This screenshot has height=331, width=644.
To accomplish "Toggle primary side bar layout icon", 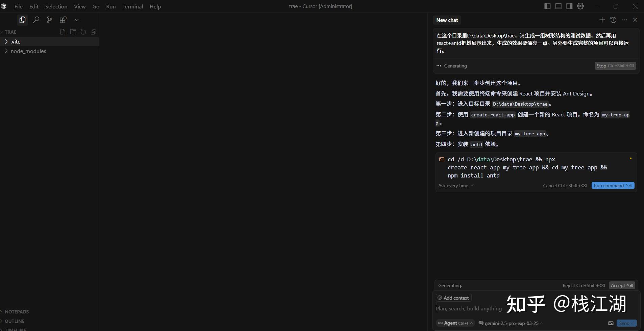I will click(548, 6).
